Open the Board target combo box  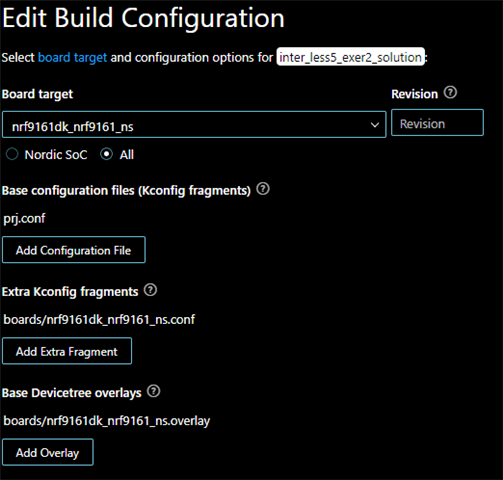click(194, 125)
